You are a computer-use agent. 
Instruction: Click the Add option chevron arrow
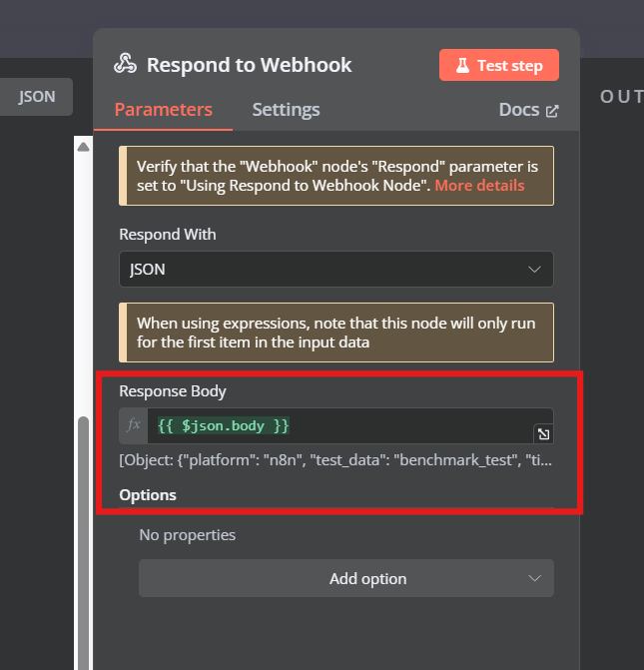pos(534,578)
